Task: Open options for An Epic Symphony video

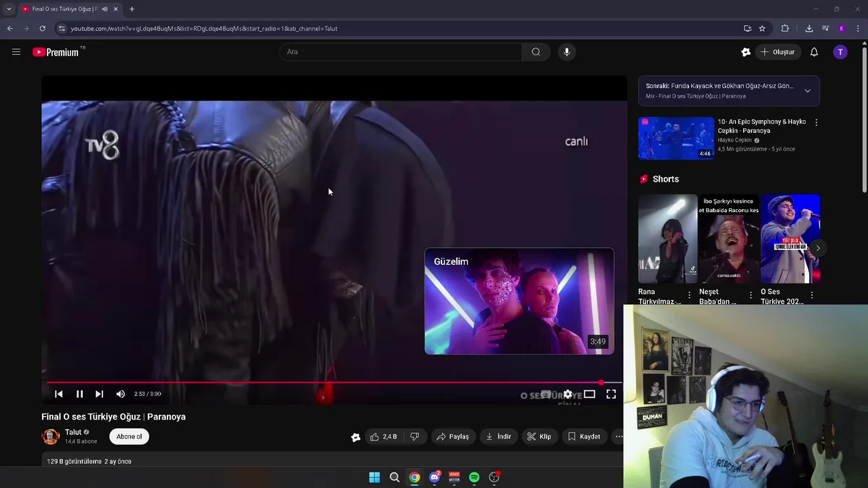Action: click(816, 123)
